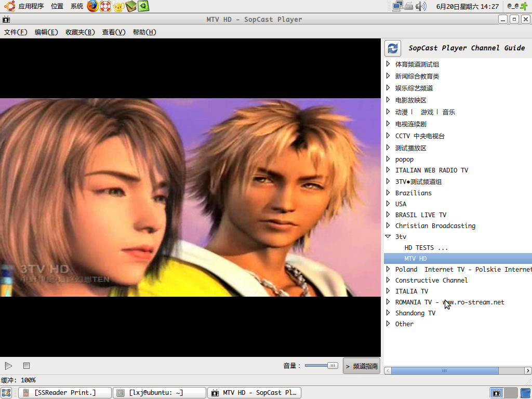532x399 pixels.
Task: Click the keyboard input tray icon
Action: (x=409, y=6)
